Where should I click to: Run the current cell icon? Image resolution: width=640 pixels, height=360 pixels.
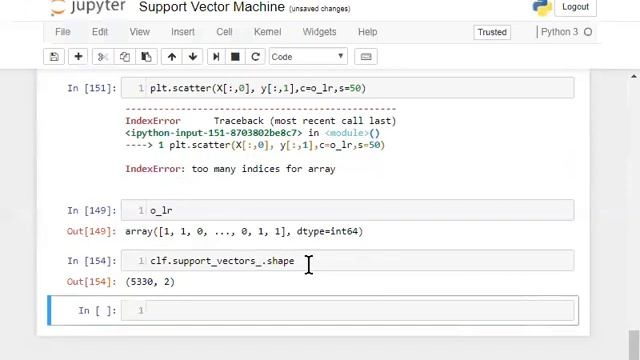pyautogui.click(x=216, y=57)
